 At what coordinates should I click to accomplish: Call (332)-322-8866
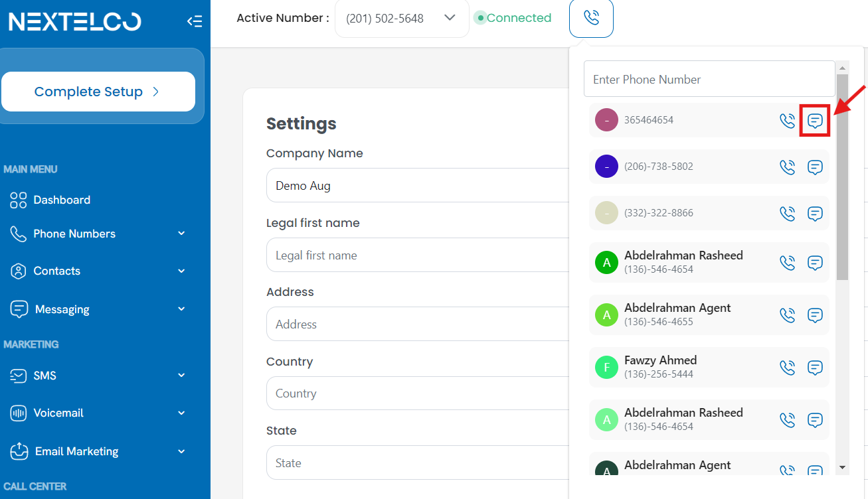pos(787,214)
